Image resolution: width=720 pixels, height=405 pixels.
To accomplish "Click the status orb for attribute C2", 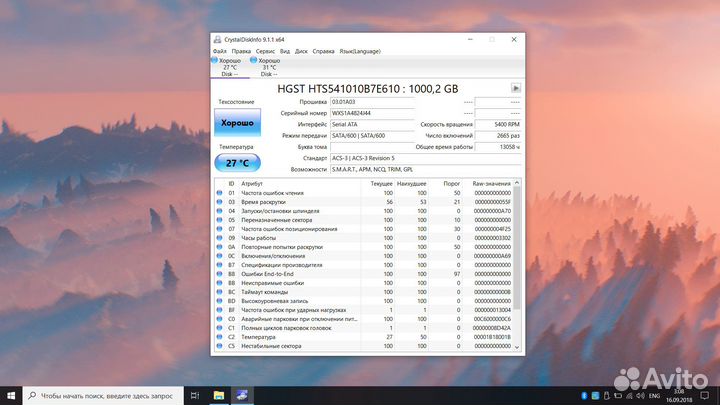I will [219, 337].
